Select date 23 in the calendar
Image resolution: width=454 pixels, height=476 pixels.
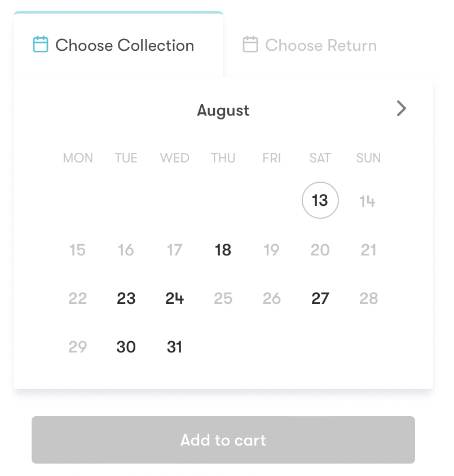[x=126, y=298]
